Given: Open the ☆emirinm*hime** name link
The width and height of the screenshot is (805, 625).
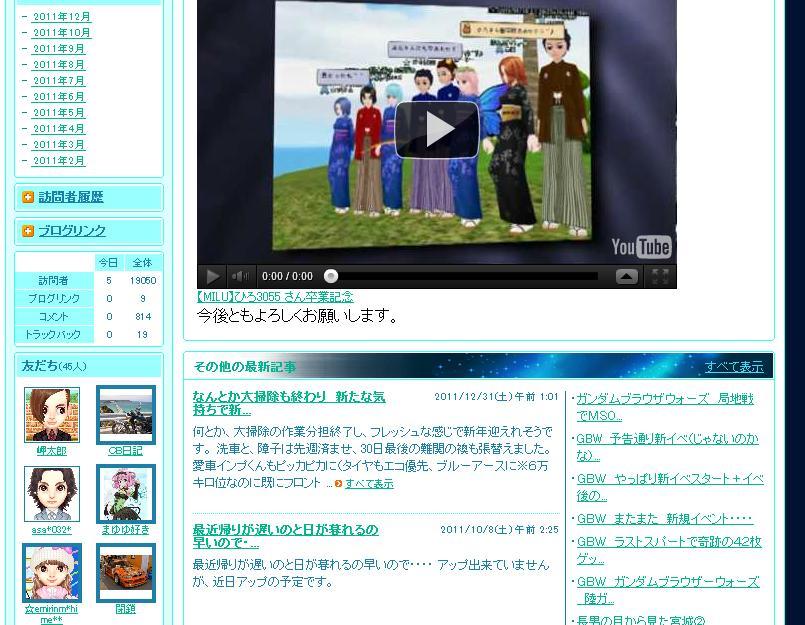Looking at the screenshot, I should (x=51, y=615).
